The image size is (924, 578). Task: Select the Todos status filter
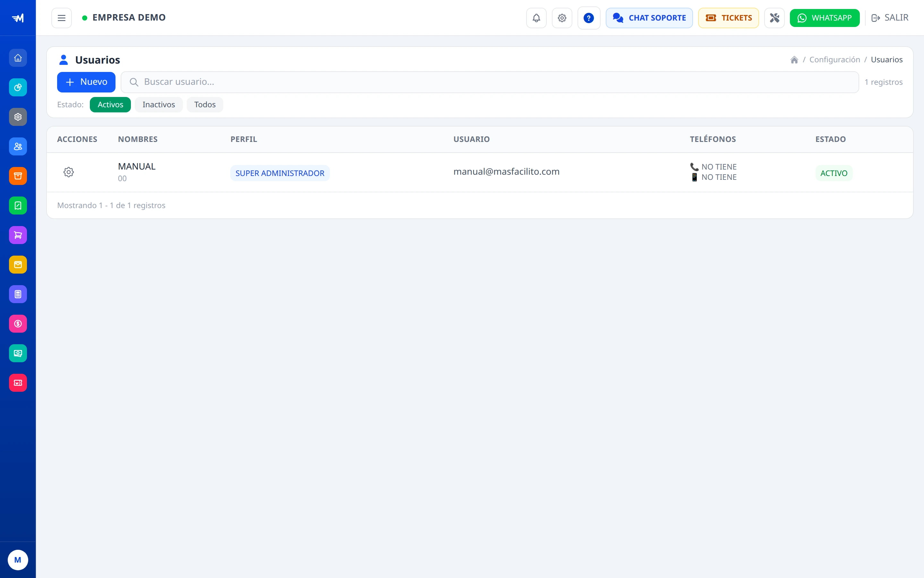tap(205, 105)
